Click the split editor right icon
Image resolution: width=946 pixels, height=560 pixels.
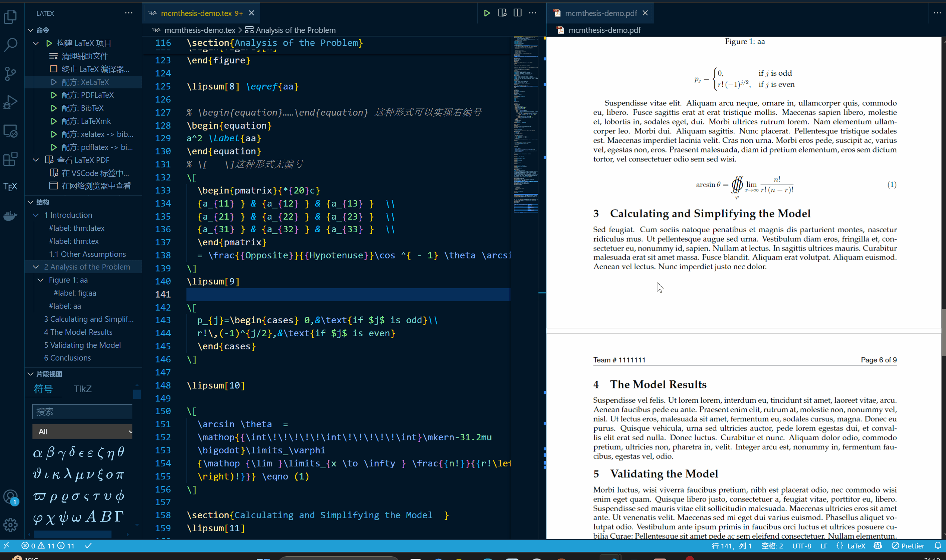[517, 13]
